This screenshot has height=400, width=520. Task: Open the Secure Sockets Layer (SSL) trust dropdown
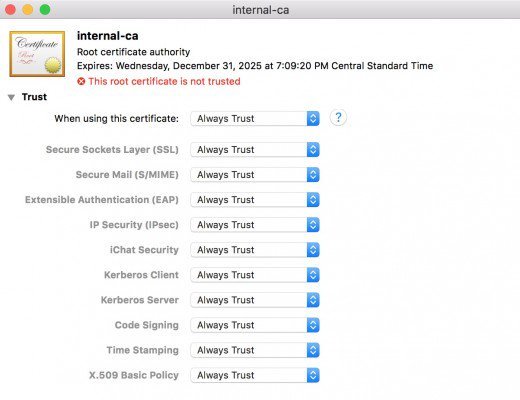(255, 150)
